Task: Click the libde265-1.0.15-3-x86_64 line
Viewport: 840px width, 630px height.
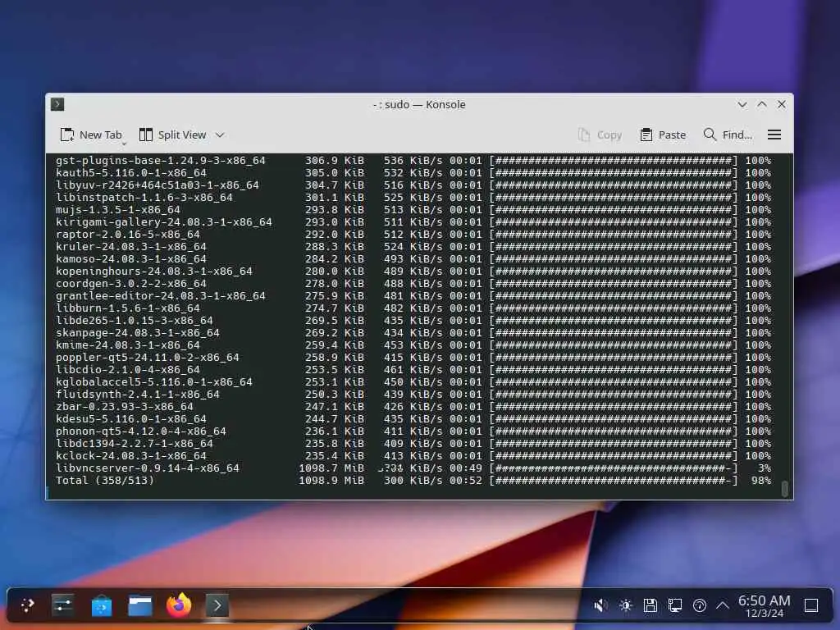Action: (x=413, y=321)
